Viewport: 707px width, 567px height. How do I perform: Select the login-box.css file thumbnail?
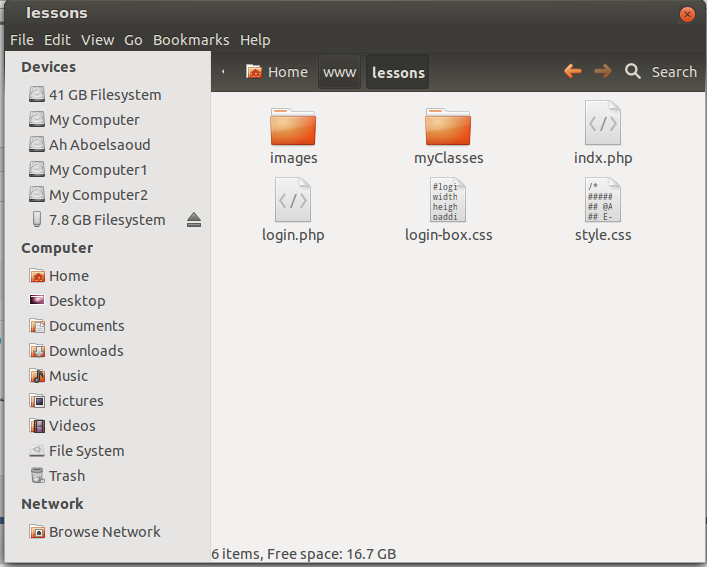click(448, 200)
